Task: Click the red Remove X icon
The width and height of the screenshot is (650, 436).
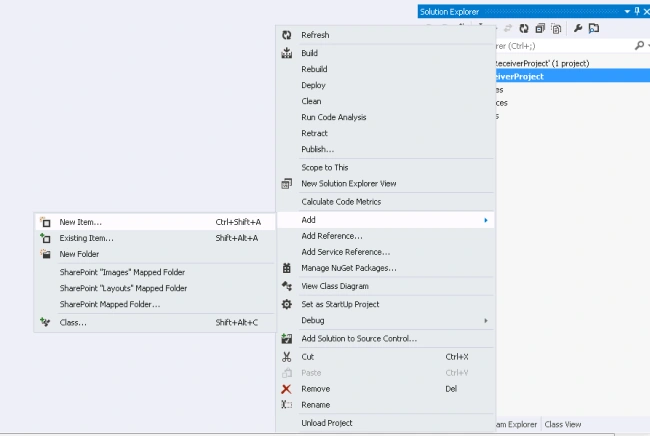Action: 286,389
